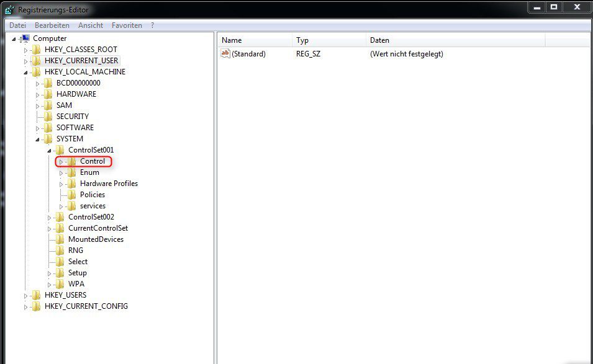Expand the ControlSet002 key

(x=50, y=218)
